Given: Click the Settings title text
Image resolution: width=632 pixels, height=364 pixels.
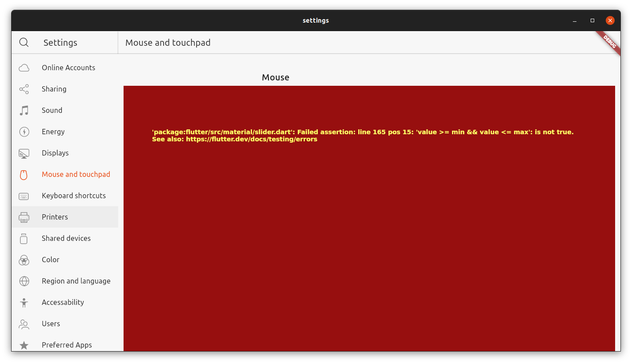Looking at the screenshot, I should tap(60, 42).
